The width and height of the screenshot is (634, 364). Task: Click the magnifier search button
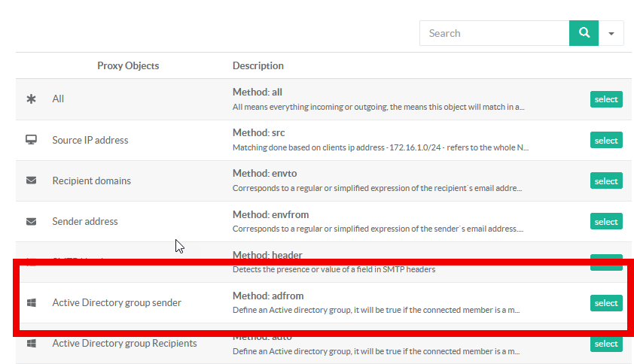pyautogui.click(x=584, y=33)
